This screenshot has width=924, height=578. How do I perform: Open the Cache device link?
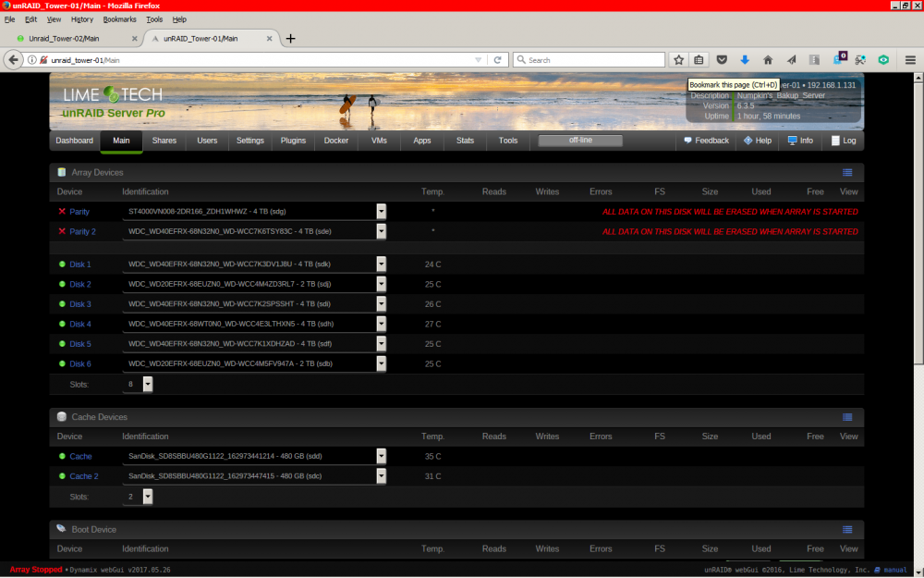80,456
